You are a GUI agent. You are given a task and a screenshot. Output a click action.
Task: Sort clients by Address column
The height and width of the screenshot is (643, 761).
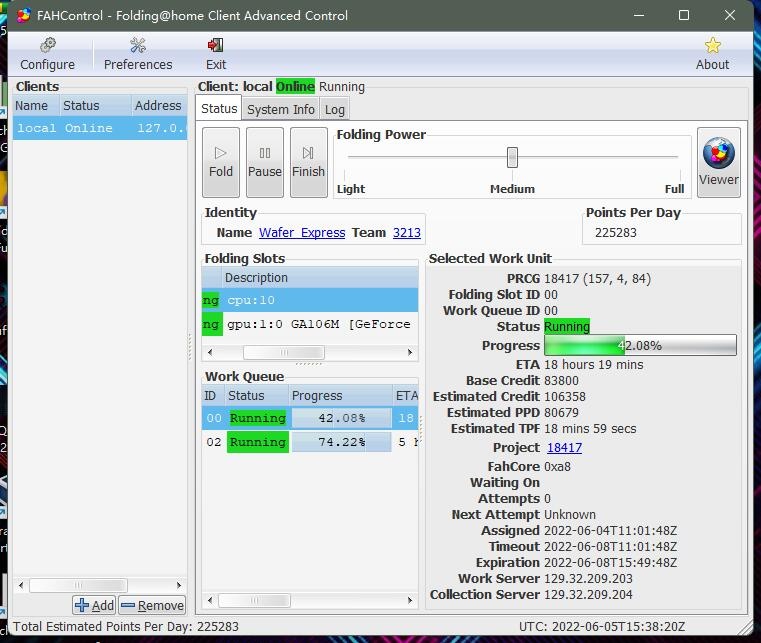[159, 105]
